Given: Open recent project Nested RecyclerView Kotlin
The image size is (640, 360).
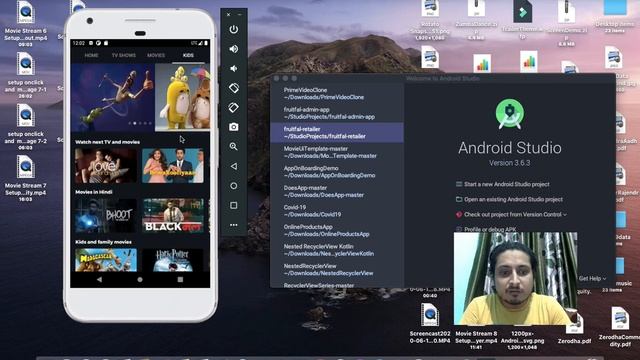Looking at the screenshot, I should click(337, 250).
